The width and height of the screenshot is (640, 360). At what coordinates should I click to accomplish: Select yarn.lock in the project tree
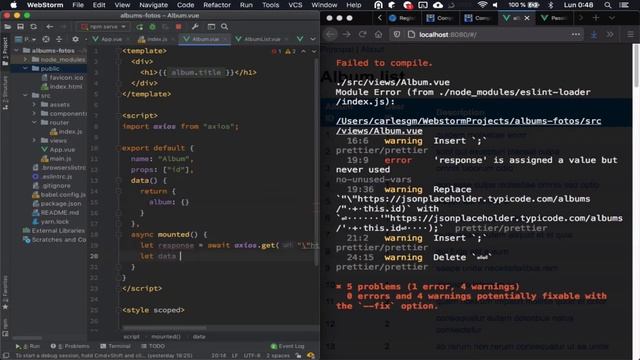(51, 221)
